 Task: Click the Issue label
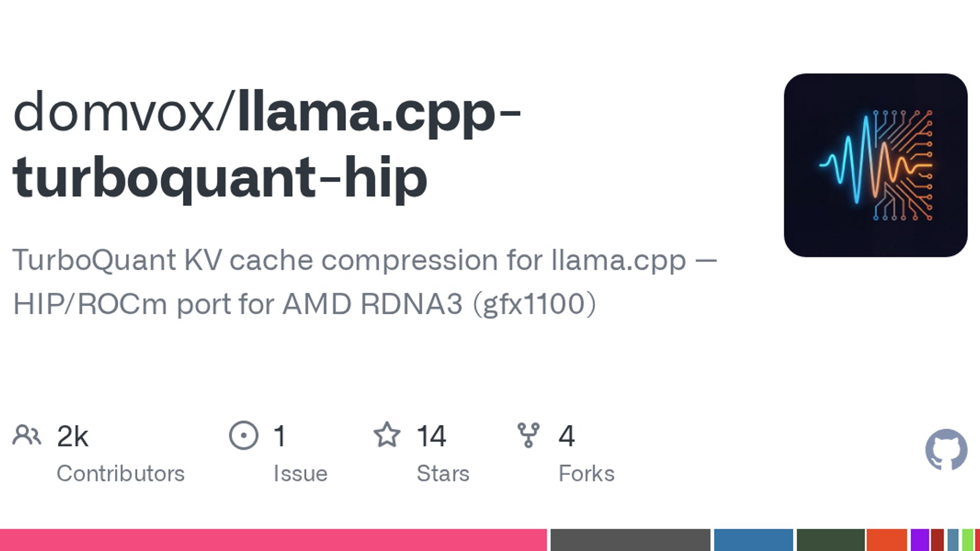[300, 473]
